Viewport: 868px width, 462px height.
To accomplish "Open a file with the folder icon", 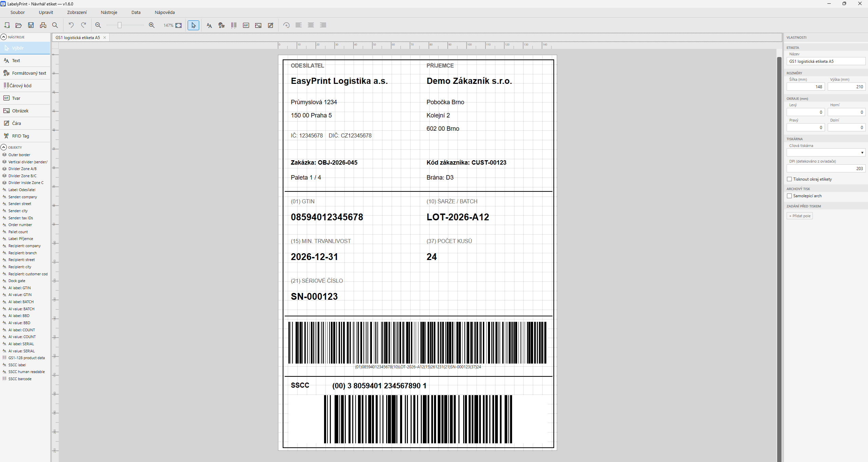I will [19, 25].
